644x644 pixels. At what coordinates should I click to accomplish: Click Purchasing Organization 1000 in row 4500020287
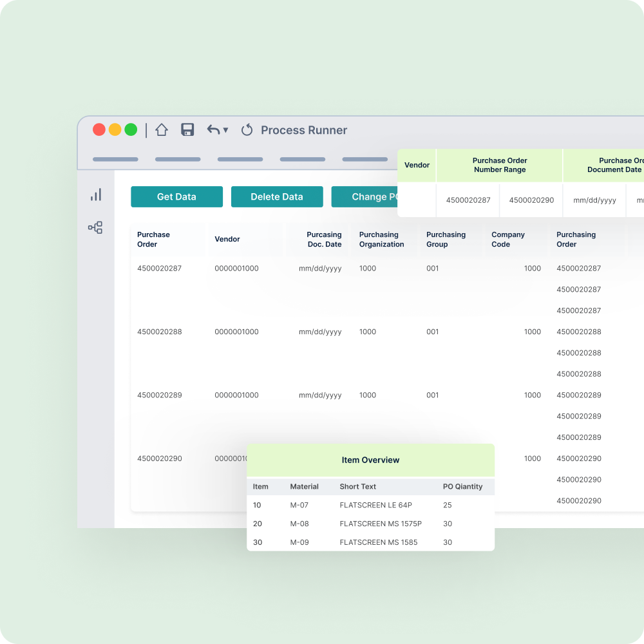pyautogui.click(x=368, y=268)
